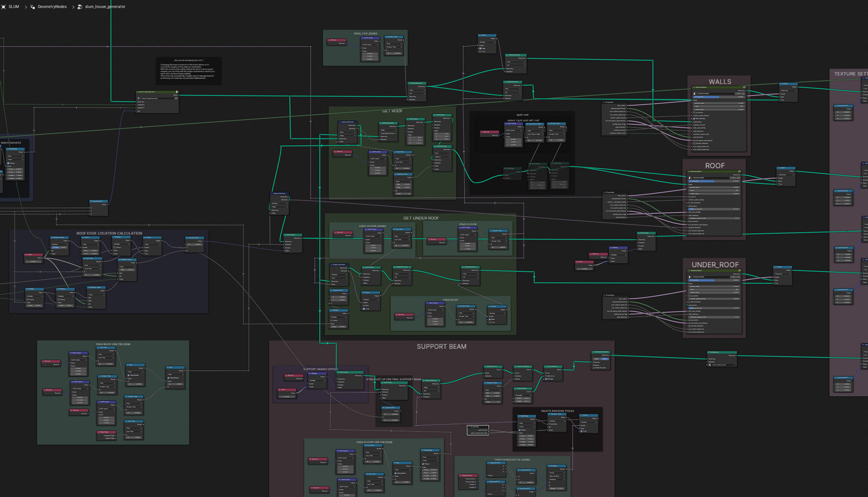Click the SLUM object icon in breadcrumb

click(4, 6)
